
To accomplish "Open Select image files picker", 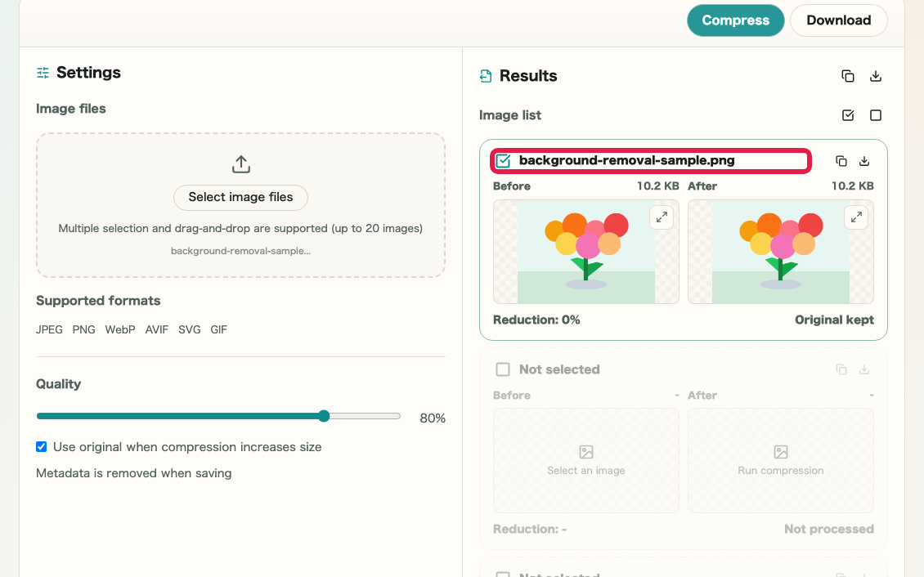I will (240, 197).
